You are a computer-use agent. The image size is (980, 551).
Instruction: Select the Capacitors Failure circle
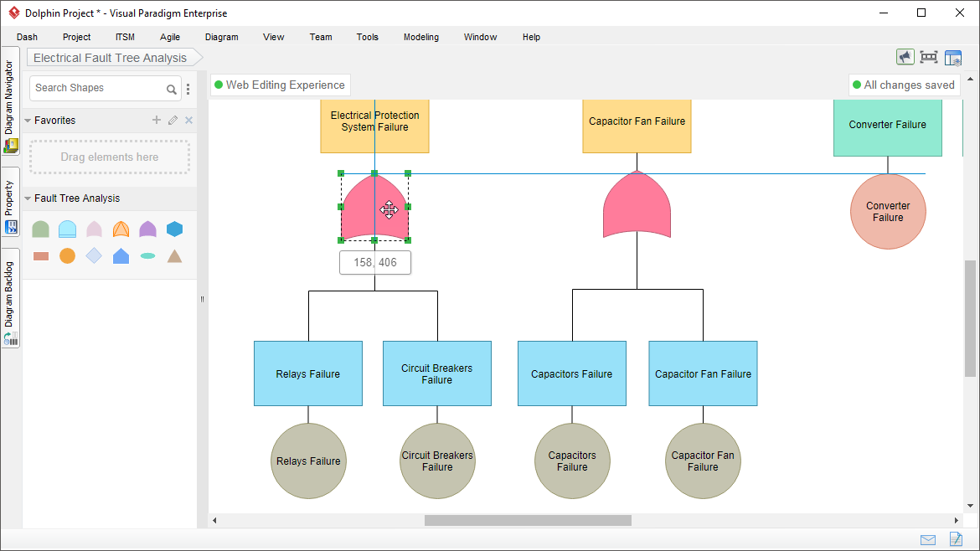(x=572, y=461)
